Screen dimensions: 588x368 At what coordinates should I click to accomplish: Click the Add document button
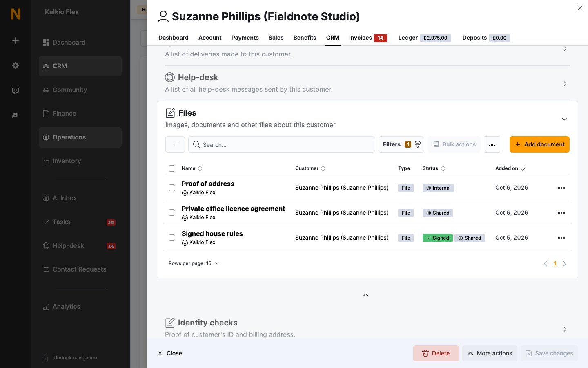point(539,144)
